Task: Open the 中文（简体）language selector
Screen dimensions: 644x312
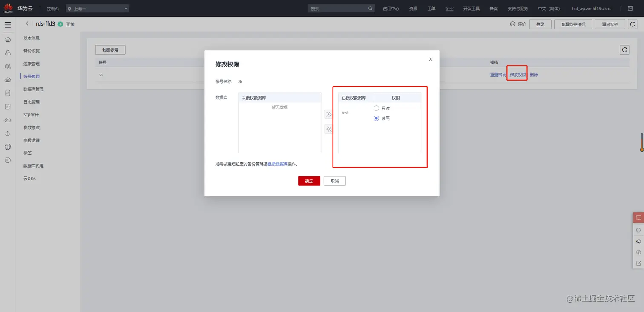Action: [549, 8]
